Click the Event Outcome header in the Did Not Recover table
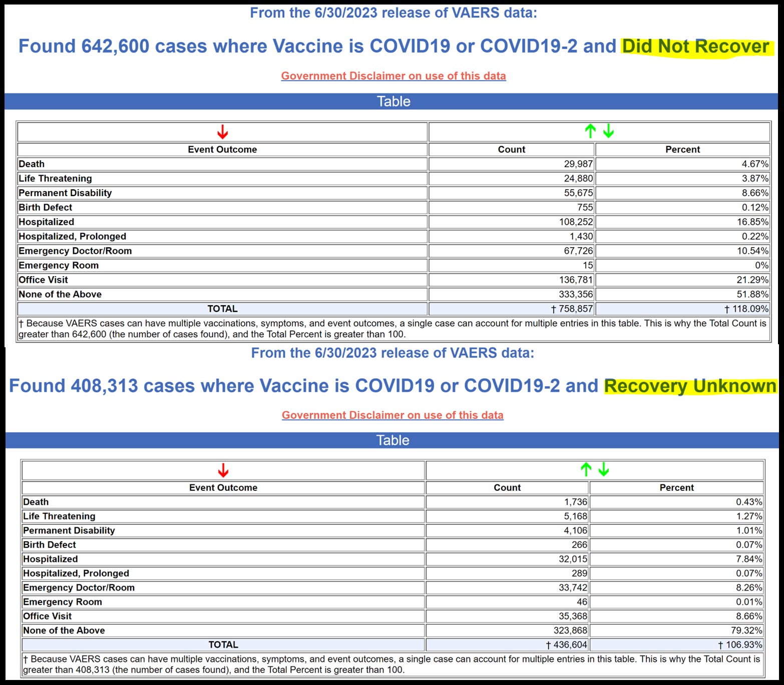This screenshot has height=685, width=784. coord(222,149)
